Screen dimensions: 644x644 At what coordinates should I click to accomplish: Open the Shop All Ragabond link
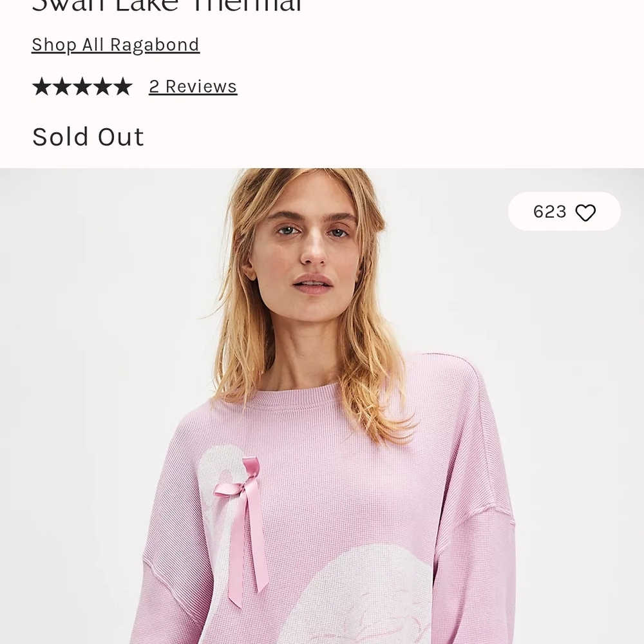[115, 44]
